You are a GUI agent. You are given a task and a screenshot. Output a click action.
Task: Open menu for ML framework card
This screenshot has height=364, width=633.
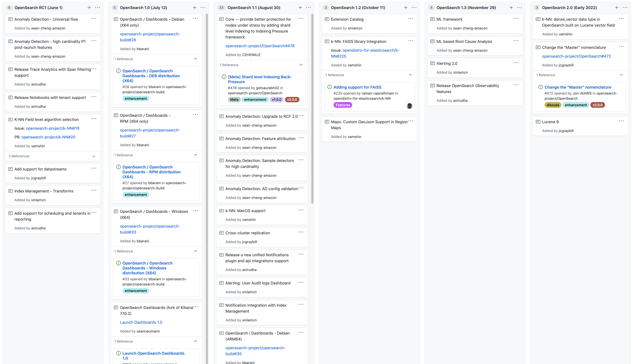516,19
